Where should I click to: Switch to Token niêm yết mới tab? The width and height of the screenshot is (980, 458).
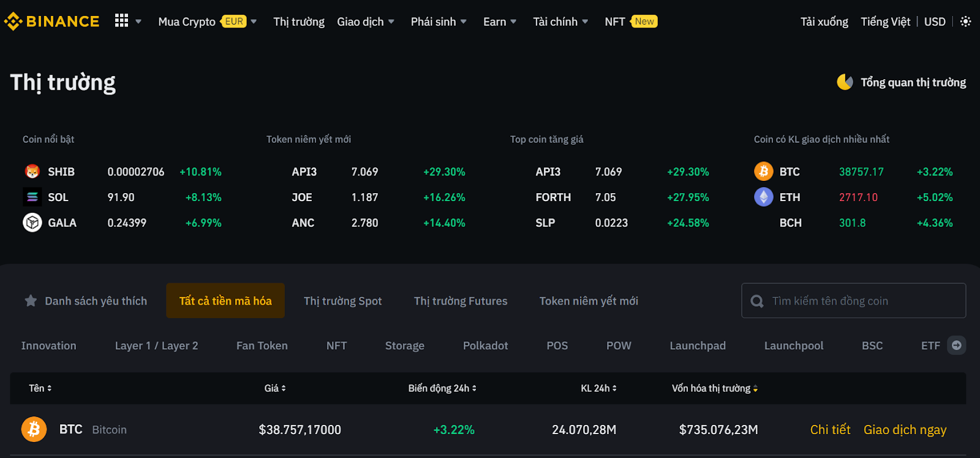tap(589, 300)
